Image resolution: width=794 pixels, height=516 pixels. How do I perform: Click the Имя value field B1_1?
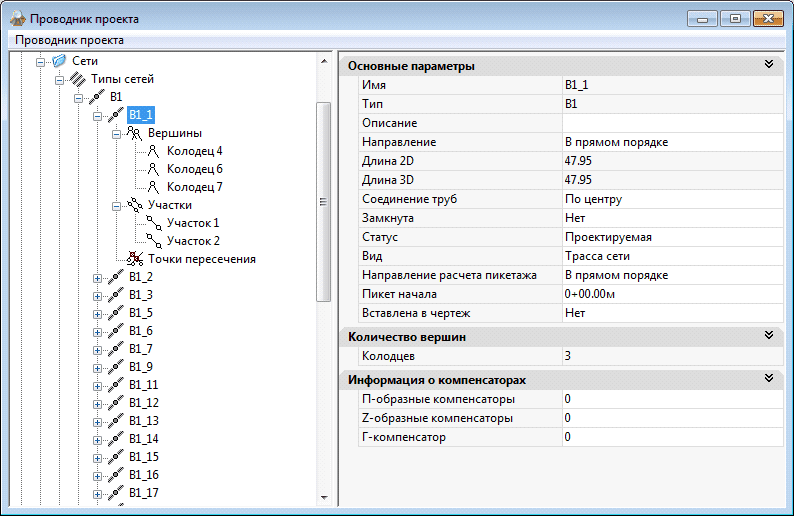coord(672,85)
